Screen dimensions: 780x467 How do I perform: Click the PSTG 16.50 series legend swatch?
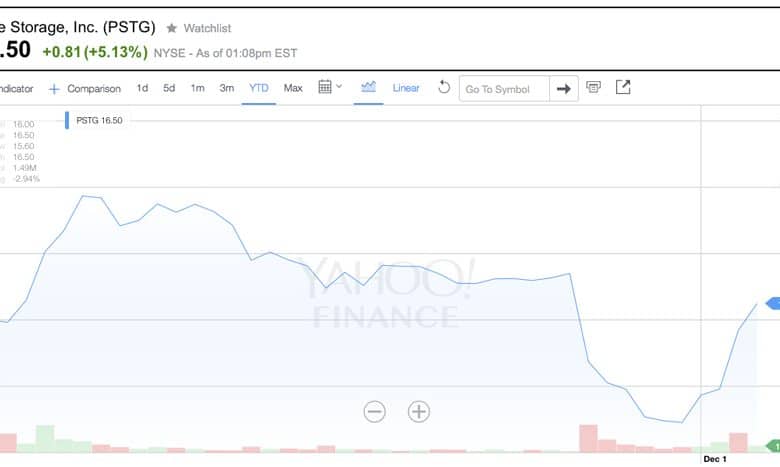[67, 120]
